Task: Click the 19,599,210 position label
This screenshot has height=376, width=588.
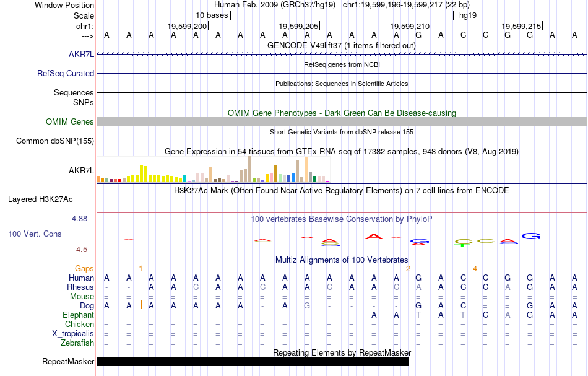Action: [410, 26]
